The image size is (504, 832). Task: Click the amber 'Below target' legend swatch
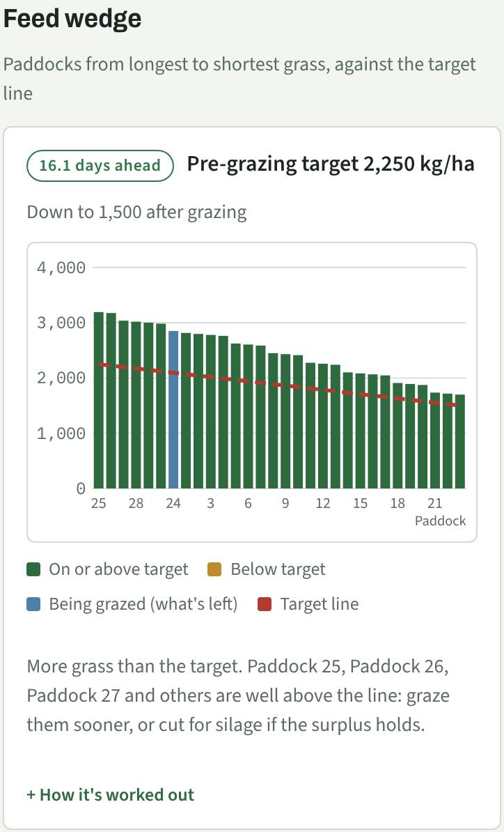click(215, 570)
